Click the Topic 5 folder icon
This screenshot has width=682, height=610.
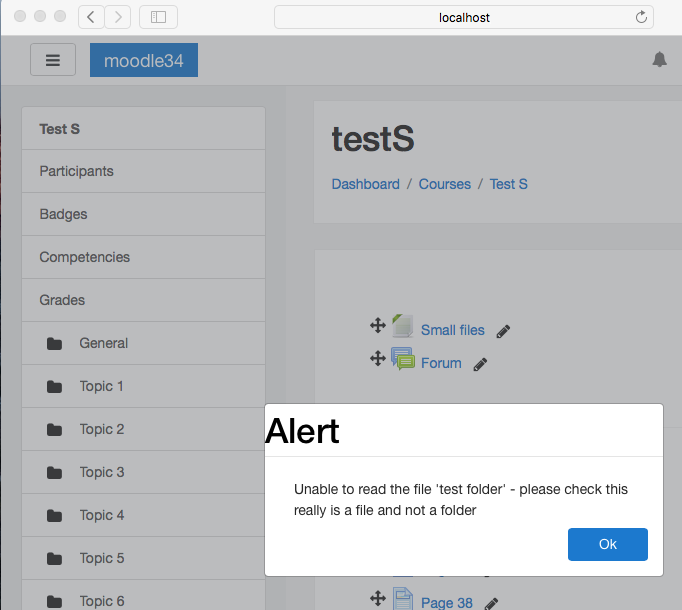[x=54, y=558]
